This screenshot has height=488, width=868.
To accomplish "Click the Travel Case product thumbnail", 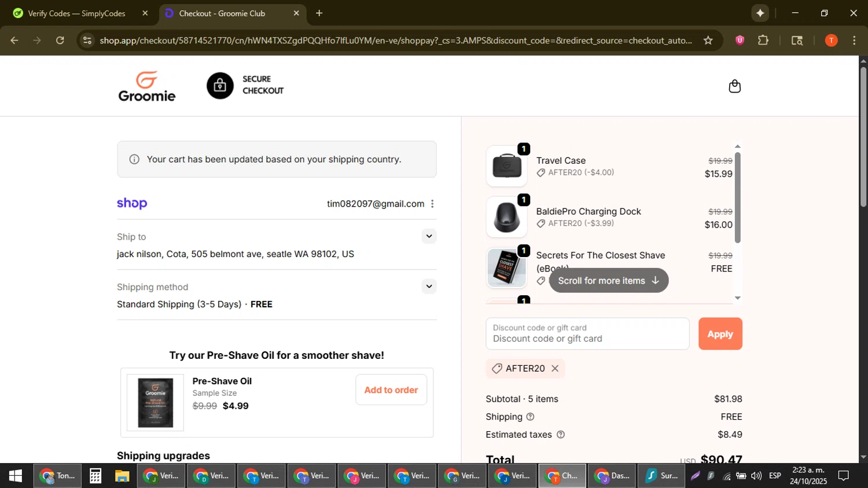I will coord(506,166).
